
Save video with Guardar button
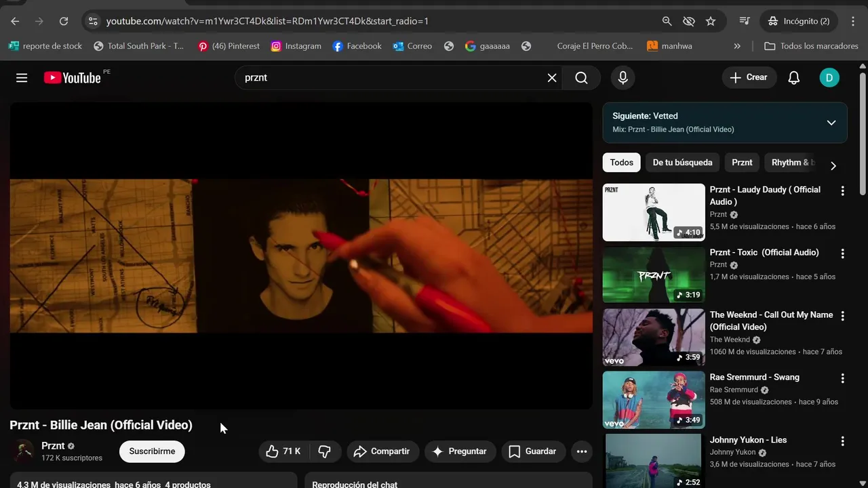point(533,451)
